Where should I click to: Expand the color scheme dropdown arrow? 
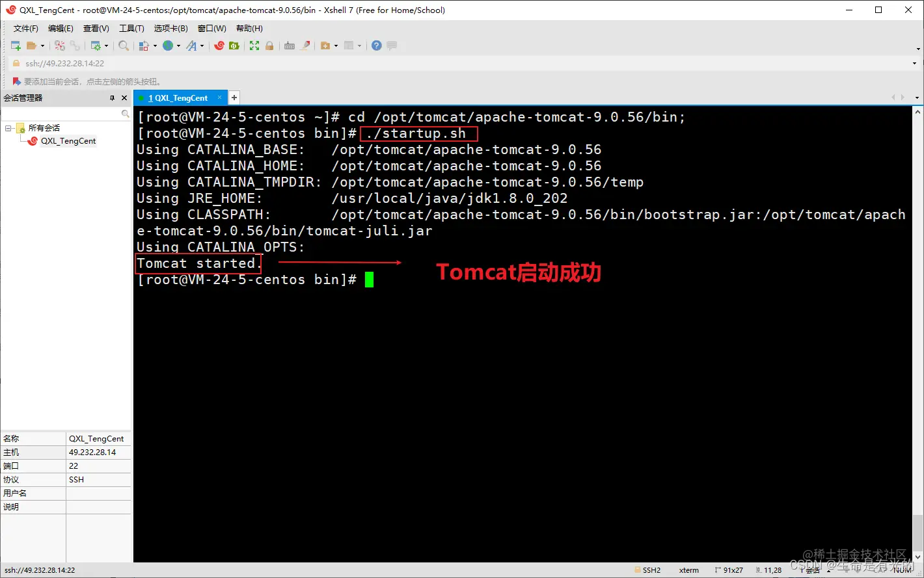[155, 46]
